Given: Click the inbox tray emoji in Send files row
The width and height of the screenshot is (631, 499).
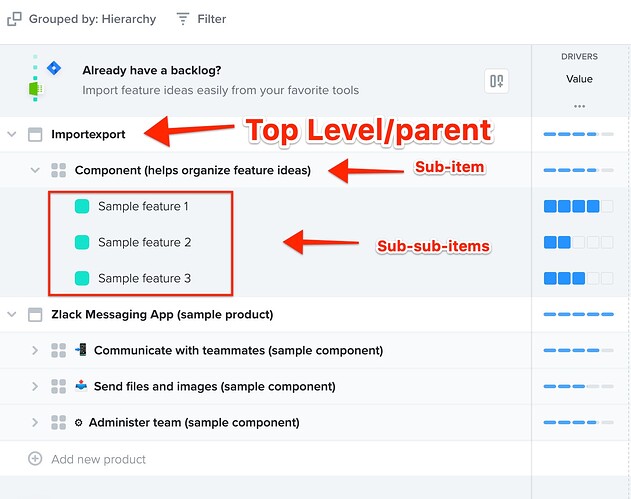Looking at the screenshot, I should [81, 386].
